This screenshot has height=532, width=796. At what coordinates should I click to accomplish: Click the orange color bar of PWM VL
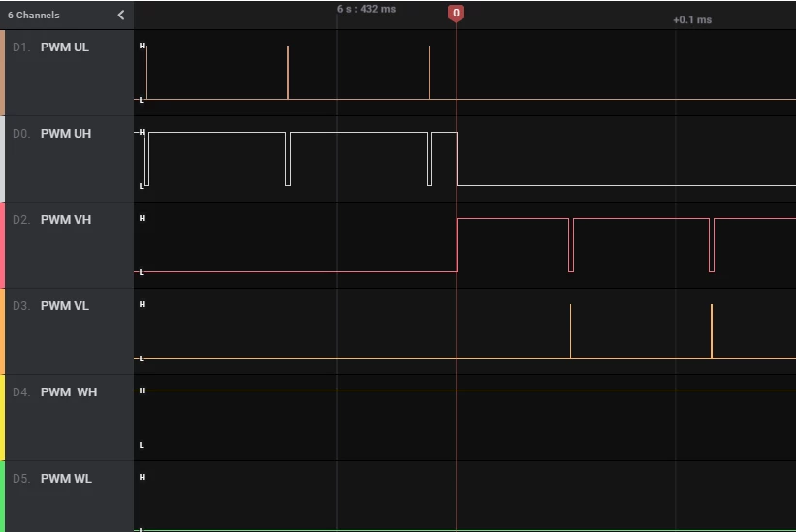pos(3,331)
